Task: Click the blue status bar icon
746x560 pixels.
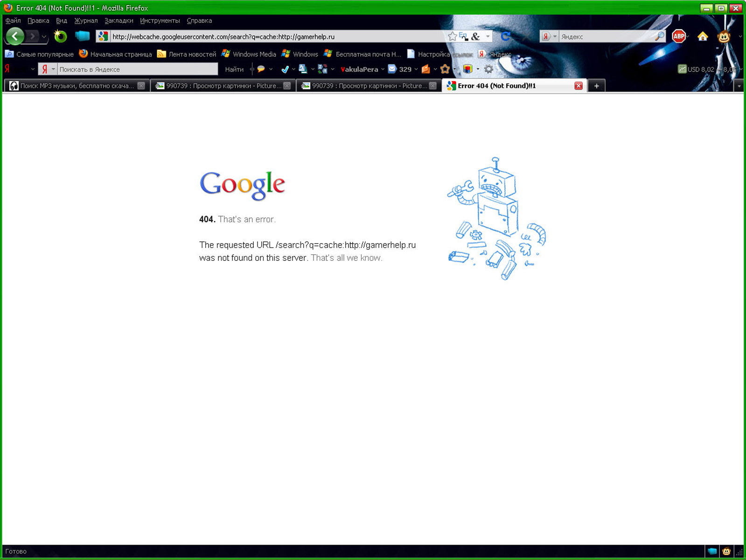Action: [712, 551]
